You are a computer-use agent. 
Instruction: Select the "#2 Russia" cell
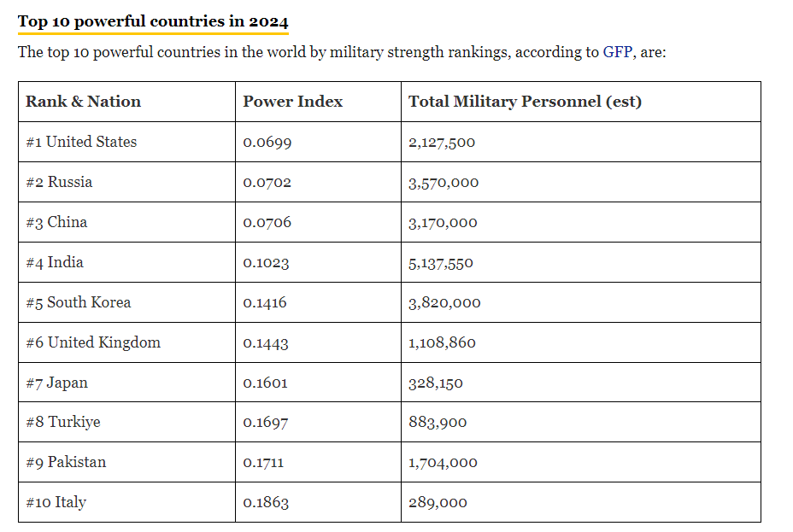[x=59, y=182]
